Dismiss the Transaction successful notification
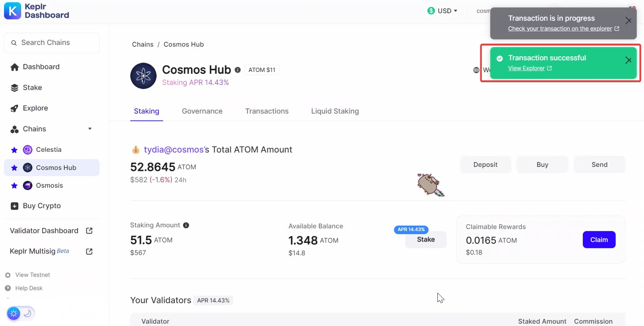Viewport: 644px width, 326px height. (628, 60)
